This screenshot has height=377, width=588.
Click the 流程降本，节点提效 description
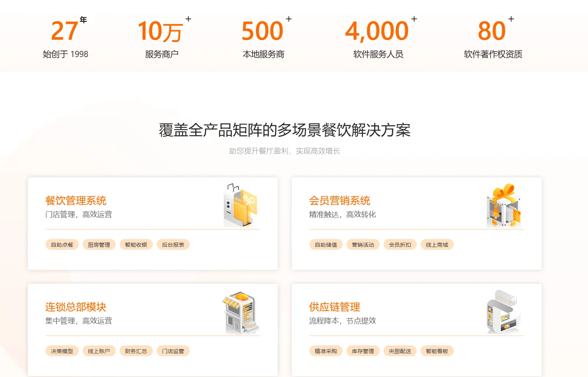343,321
